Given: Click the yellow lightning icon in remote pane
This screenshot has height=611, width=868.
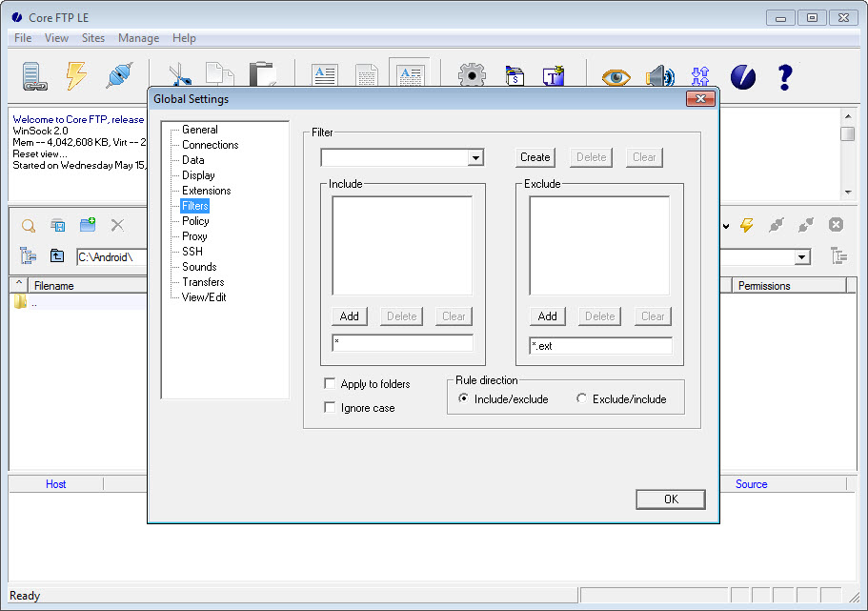Looking at the screenshot, I should click(747, 225).
